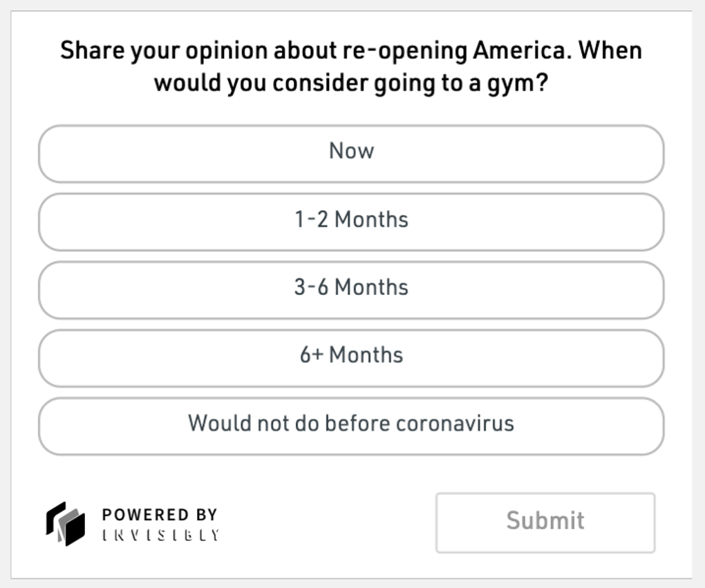Click the survey question heading text
Viewport: 705px width, 588px height.
coord(351,66)
